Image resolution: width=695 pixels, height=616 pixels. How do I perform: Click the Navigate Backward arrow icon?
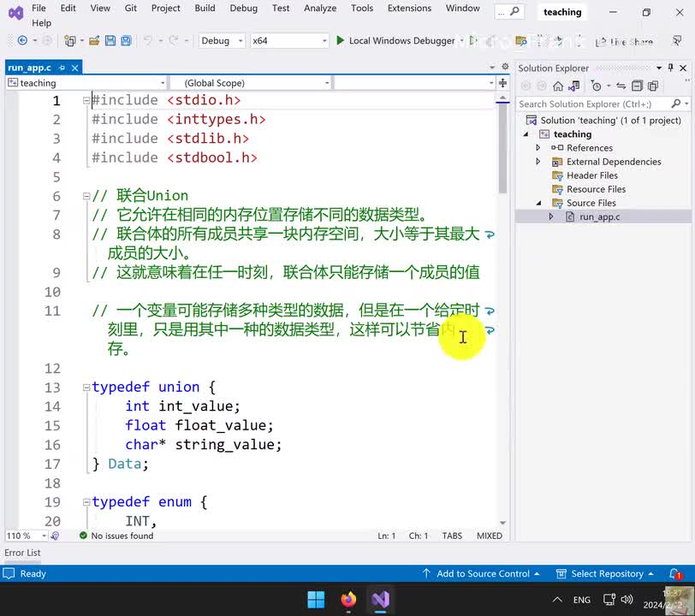[22, 41]
